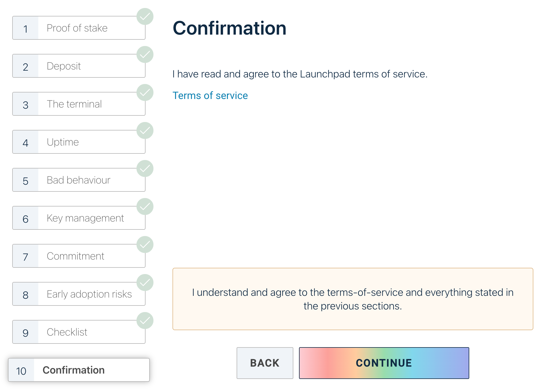The width and height of the screenshot is (543, 392).
Task: Open the Deposit step
Action: [79, 66]
